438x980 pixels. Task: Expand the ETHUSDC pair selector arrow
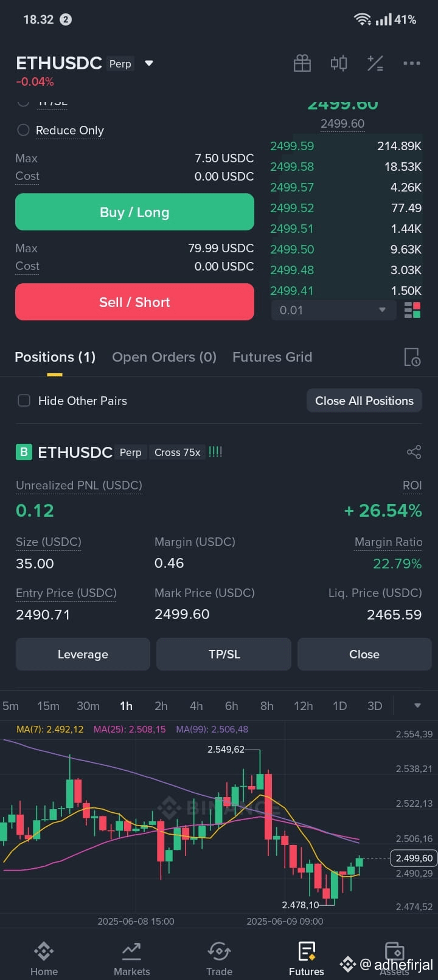pos(149,63)
